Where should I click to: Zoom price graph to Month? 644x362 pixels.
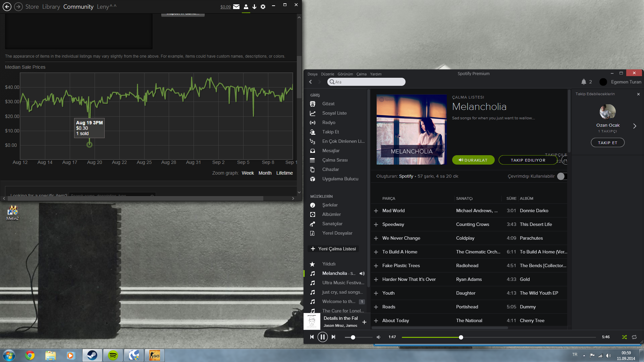[x=265, y=173]
